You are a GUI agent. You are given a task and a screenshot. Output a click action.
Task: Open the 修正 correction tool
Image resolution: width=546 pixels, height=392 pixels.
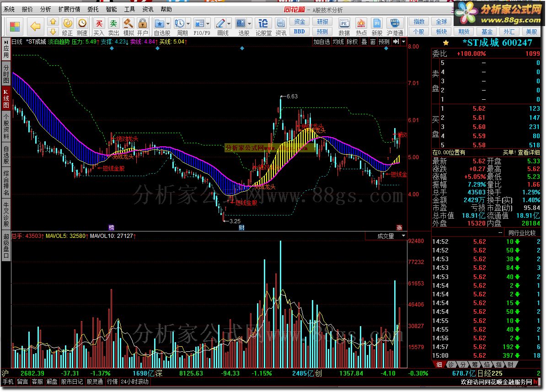click(68, 27)
